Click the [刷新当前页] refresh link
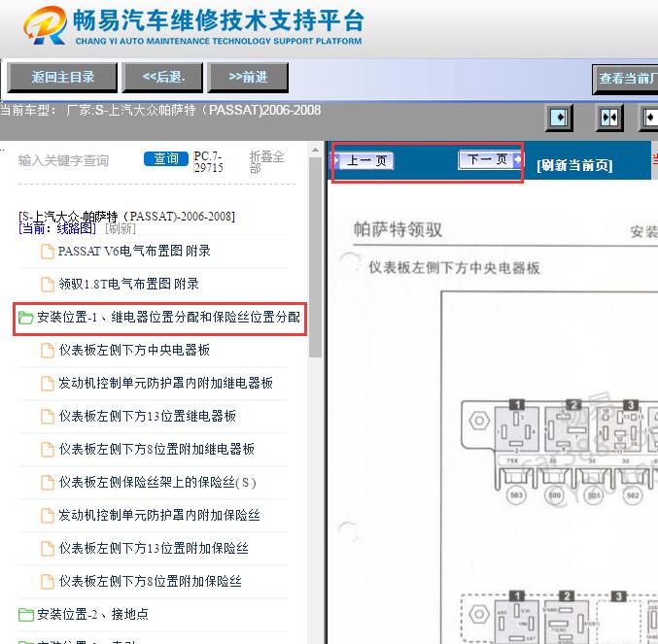The height and width of the screenshot is (644, 658). click(x=574, y=165)
